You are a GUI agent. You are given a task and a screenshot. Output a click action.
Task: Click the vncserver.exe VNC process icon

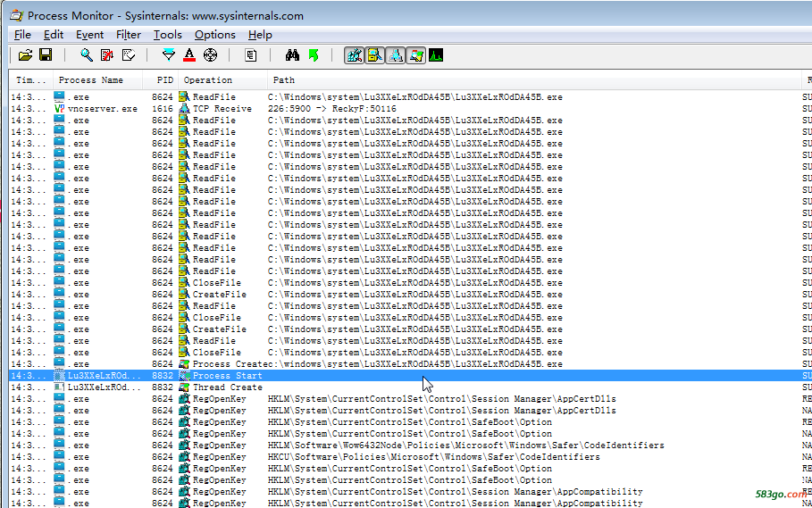click(60, 109)
